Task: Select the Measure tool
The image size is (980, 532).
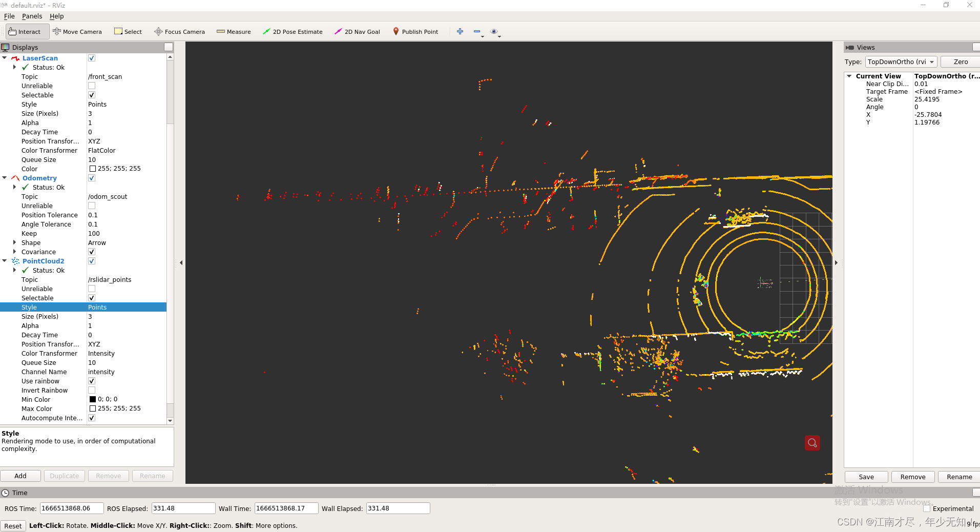Action: click(x=234, y=31)
